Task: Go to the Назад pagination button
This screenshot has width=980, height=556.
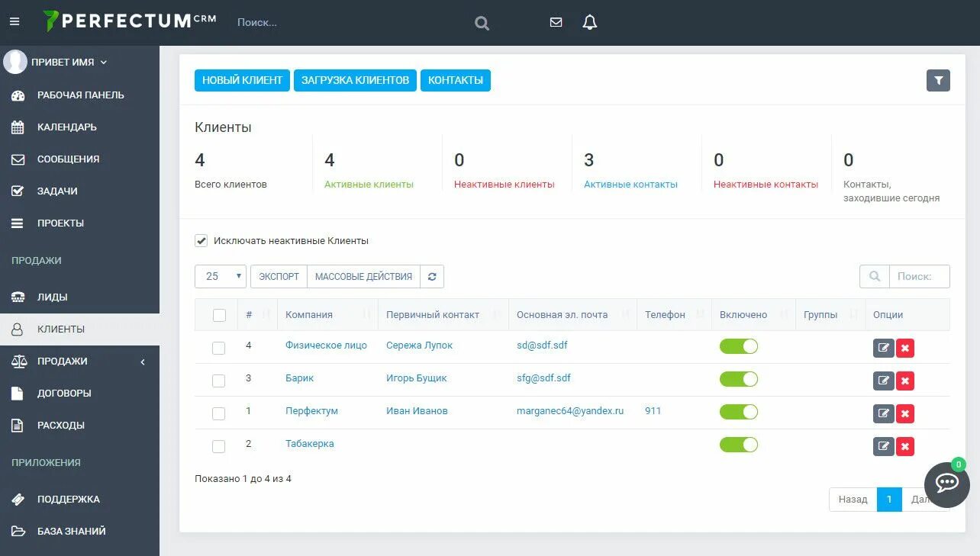Action: pos(853,500)
